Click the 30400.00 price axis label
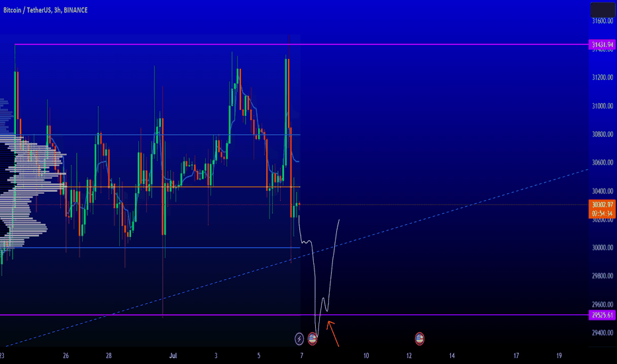This screenshot has height=364, width=617. tap(602, 191)
